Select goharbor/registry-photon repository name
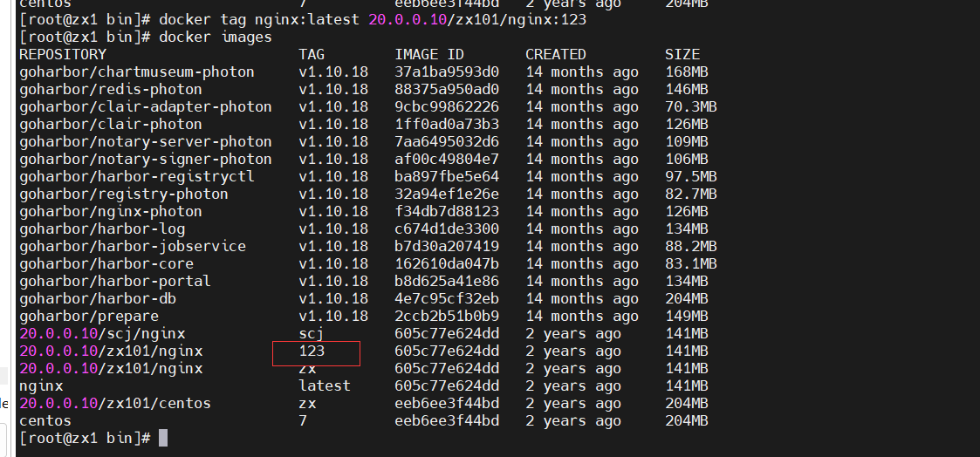Image resolution: width=980 pixels, height=457 pixels. point(124,194)
